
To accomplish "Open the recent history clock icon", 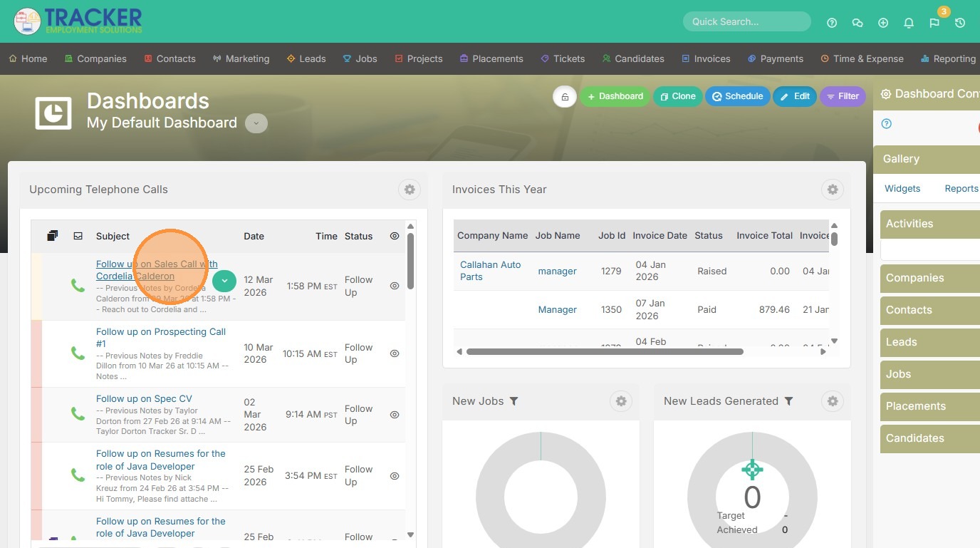I will click(x=960, y=23).
